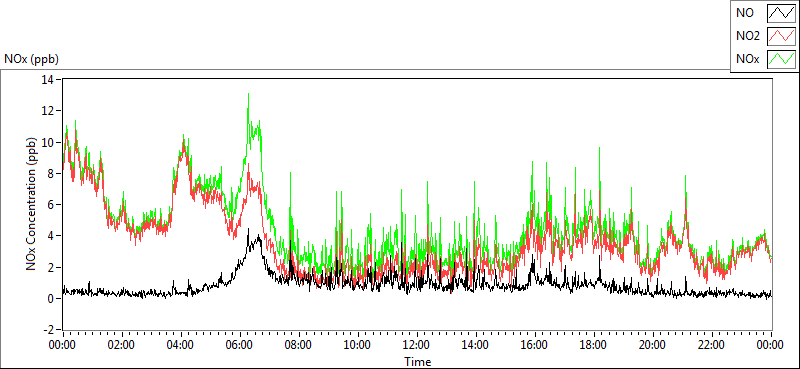Click the NOx Concentration (ppb) axis label
The height and width of the screenshot is (369, 800).
pos(32,203)
